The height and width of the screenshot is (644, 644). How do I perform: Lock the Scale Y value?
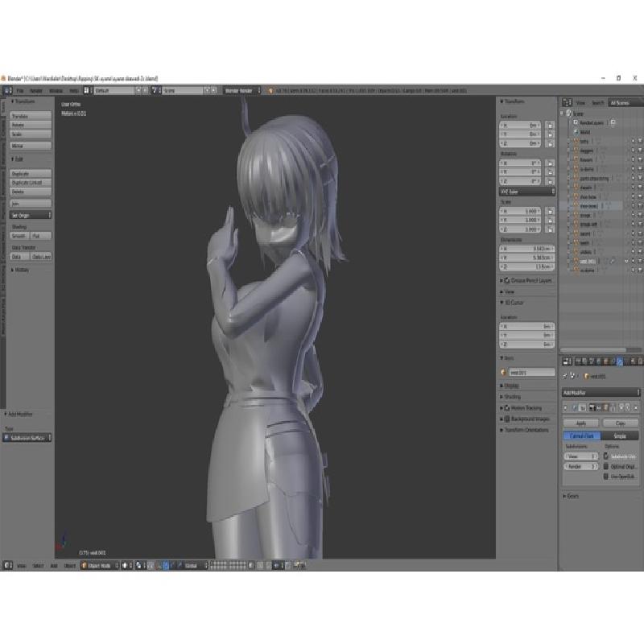pyautogui.click(x=550, y=220)
